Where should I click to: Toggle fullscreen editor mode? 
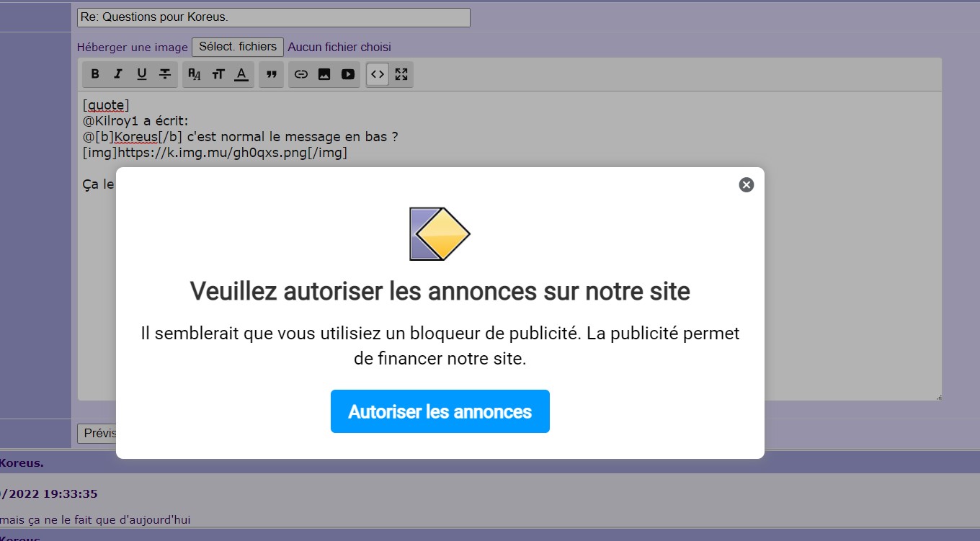pos(401,74)
